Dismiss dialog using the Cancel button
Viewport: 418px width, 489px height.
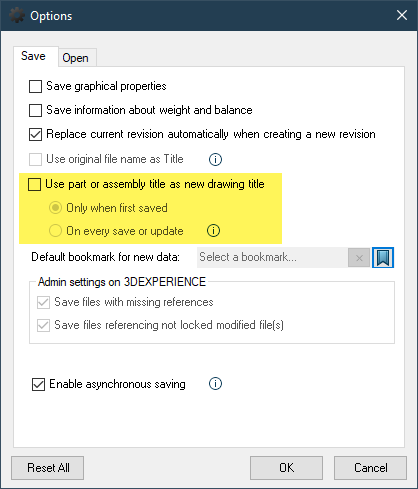coord(370,468)
